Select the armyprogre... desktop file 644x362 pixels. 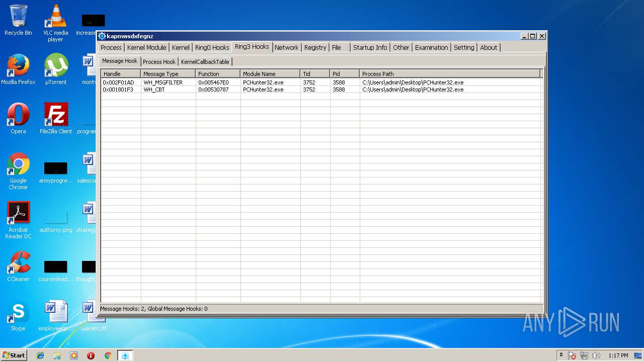point(55,171)
